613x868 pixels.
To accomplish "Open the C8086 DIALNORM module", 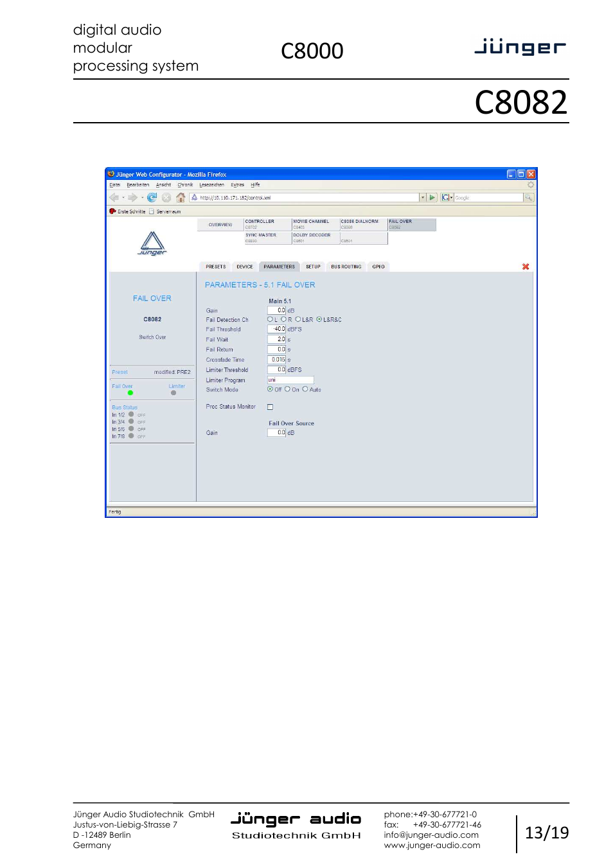I will pyautogui.click(x=364, y=224).
